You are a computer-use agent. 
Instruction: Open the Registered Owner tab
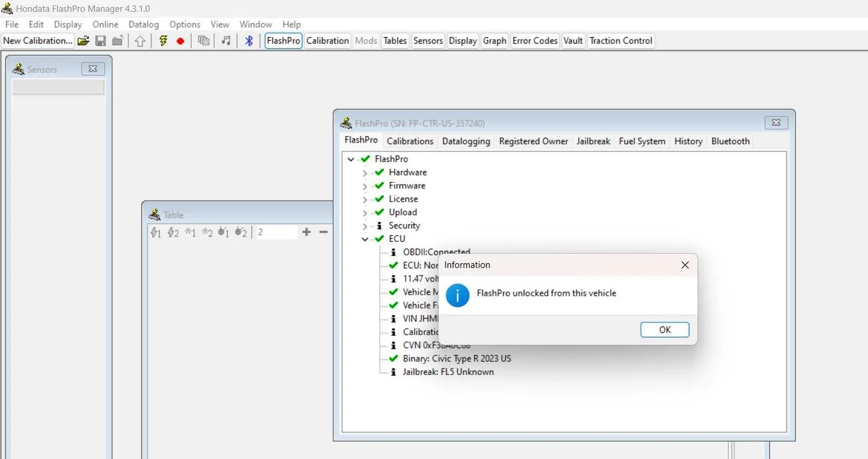[x=534, y=141]
